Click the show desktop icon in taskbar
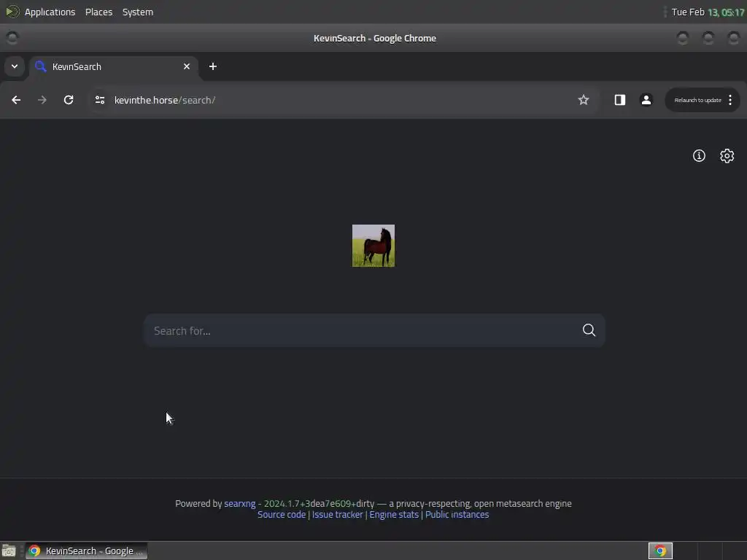Image resolution: width=747 pixels, height=560 pixels. coord(9,551)
